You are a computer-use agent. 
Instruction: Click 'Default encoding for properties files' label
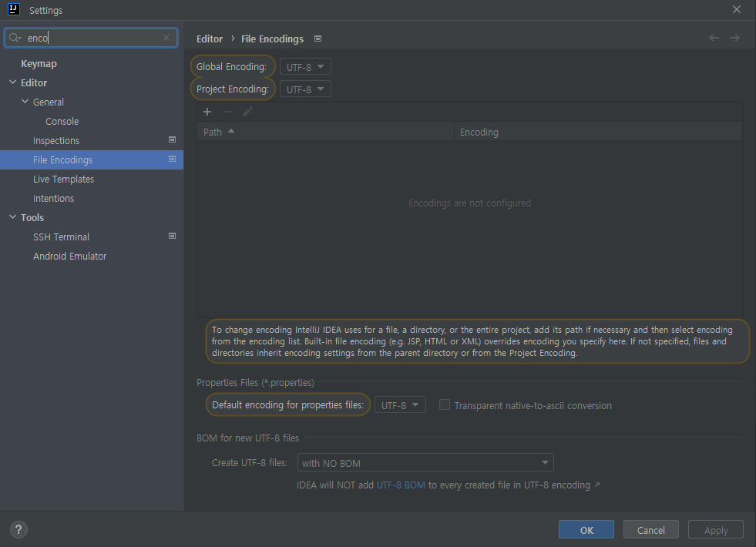coord(288,404)
